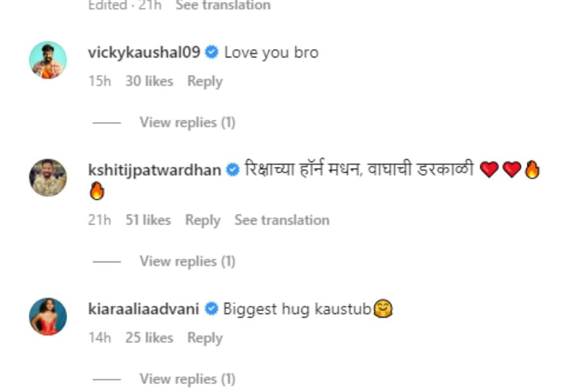Open the vickykaushal09 username link

coord(144,52)
